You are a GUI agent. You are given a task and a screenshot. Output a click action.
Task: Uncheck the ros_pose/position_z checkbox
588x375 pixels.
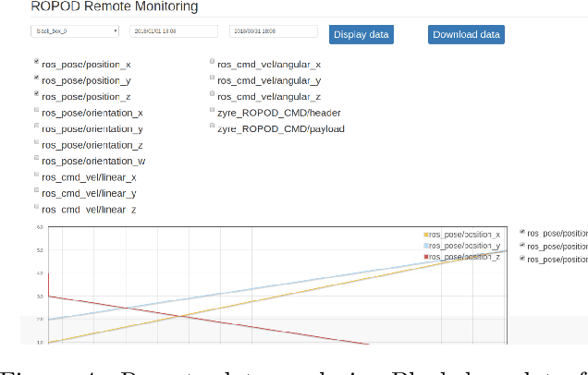tap(37, 94)
